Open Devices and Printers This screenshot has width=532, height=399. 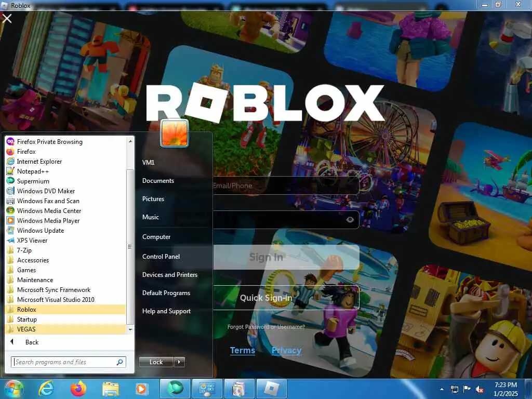pyautogui.click(x=170, y=274)
